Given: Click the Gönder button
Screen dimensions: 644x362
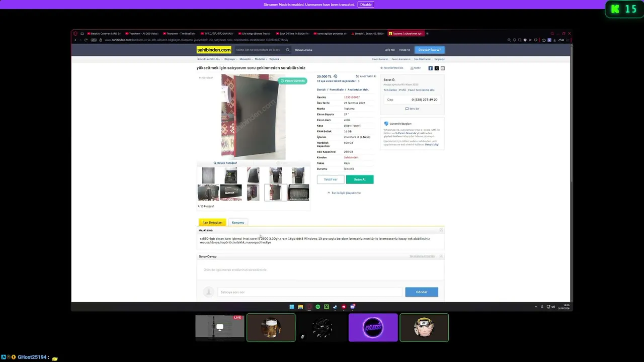Looking at the screenshot, I should (422, 292).
